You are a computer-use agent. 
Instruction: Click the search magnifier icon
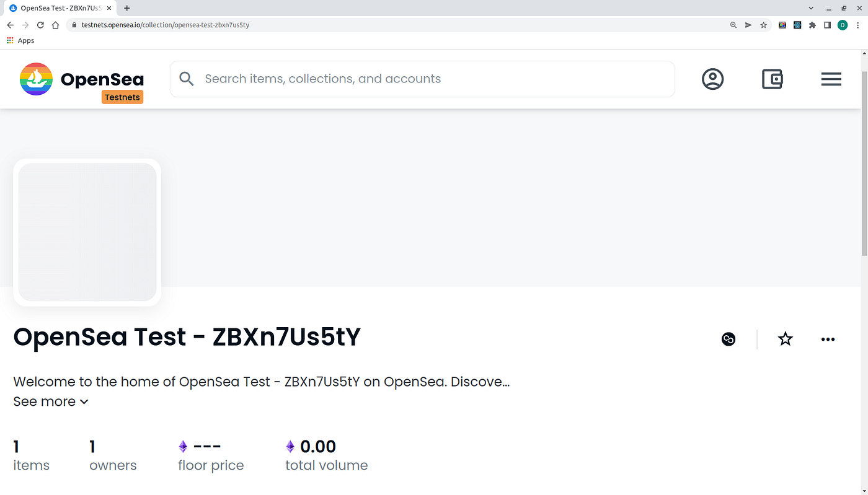[x=187, y=79]
